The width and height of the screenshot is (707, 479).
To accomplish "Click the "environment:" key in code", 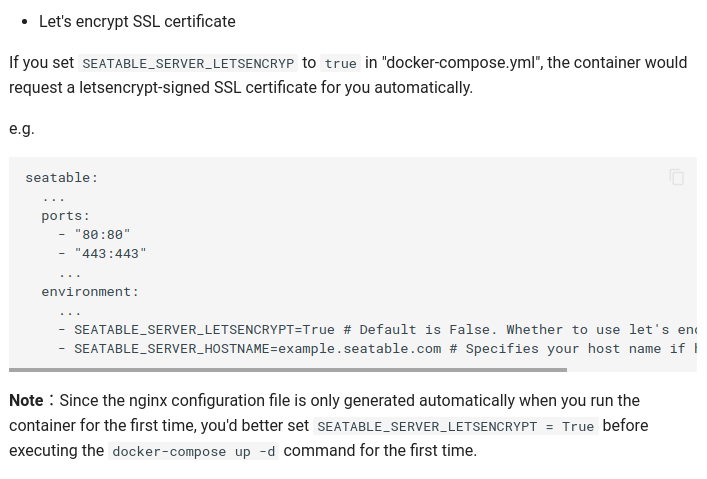I will tap(90, 291).
